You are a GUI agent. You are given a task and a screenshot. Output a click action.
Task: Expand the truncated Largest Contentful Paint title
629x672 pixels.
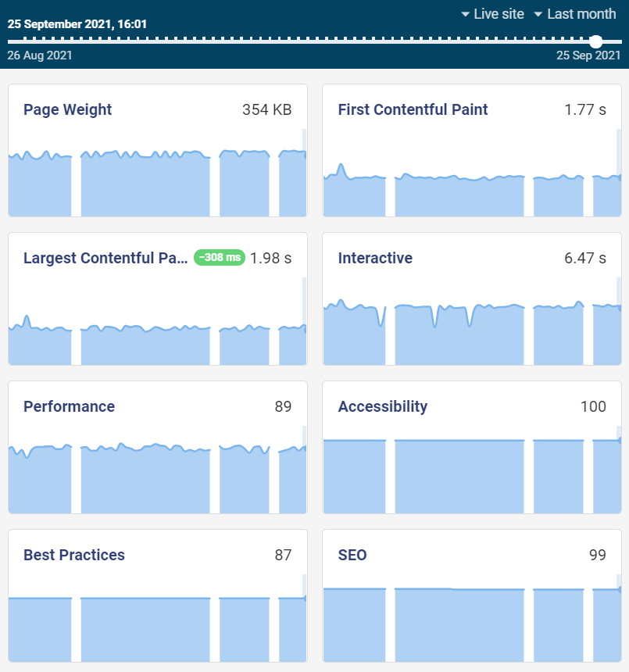point(105,258)
